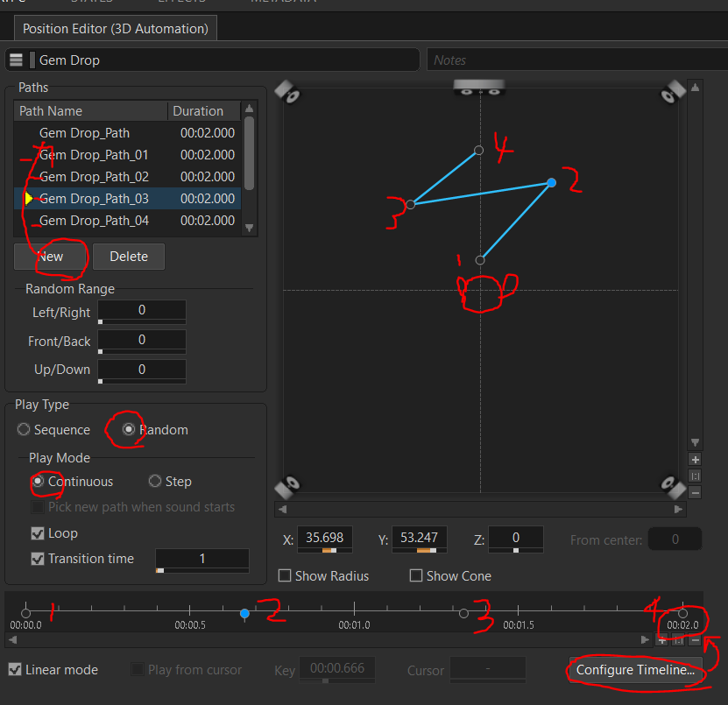The image size is (728, 705).
Task: Click 3D view vertical scroll down arrow
Action: [695, 442]
